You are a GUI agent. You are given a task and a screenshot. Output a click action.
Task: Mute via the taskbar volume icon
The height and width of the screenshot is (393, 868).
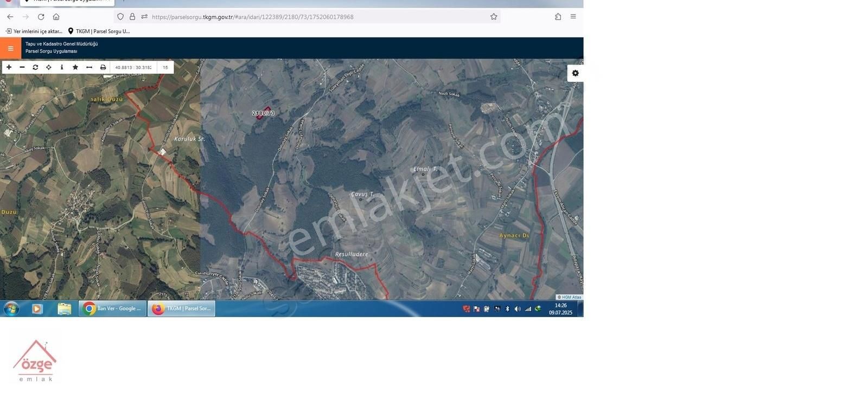click(x=518, y=309)
